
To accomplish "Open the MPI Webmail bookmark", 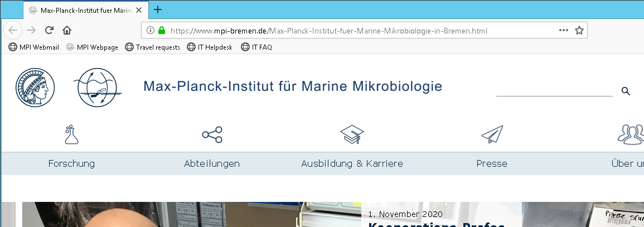I will point(33,47).
